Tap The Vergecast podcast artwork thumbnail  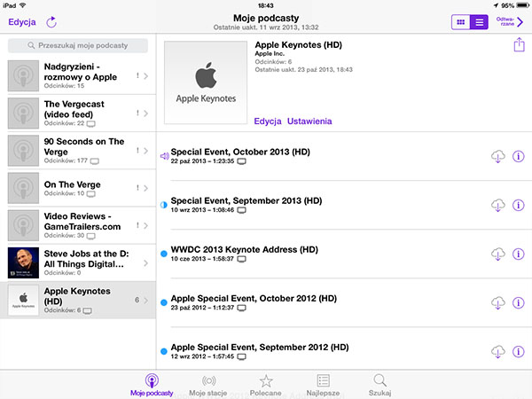[x=23, y=113]
